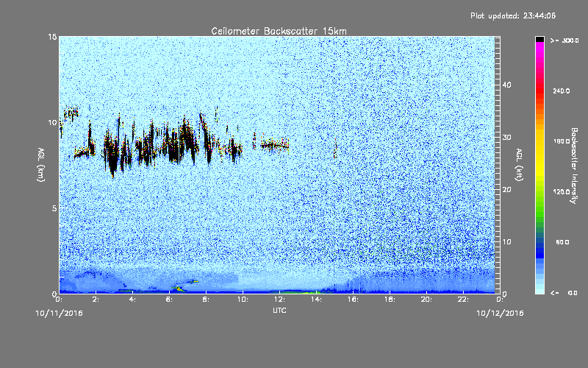Click the thin cloud streak near 12 UTC
This screenshot has height=368, width=588.
[275, 145]
